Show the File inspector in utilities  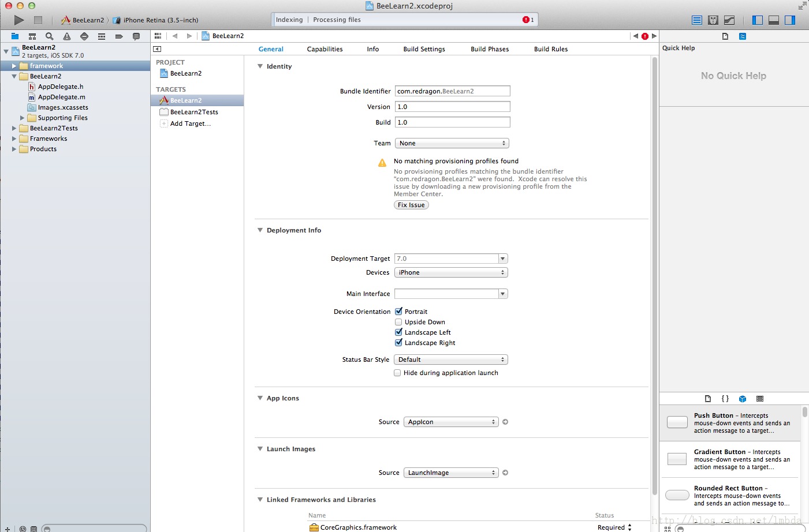[x=725, y=36]
